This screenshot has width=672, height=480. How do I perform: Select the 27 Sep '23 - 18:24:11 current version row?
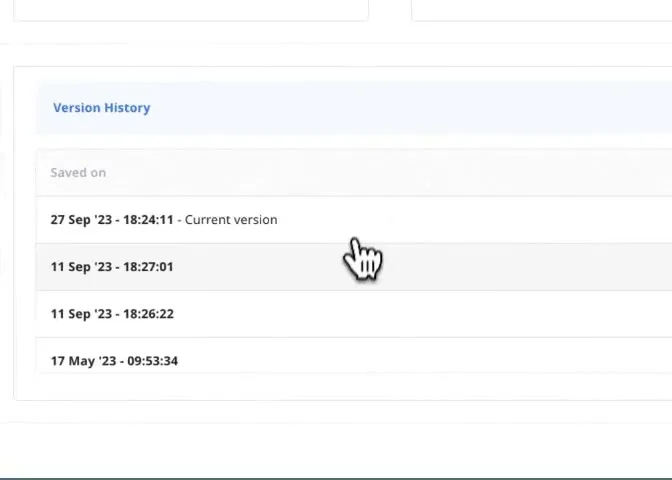pos(354,220)
